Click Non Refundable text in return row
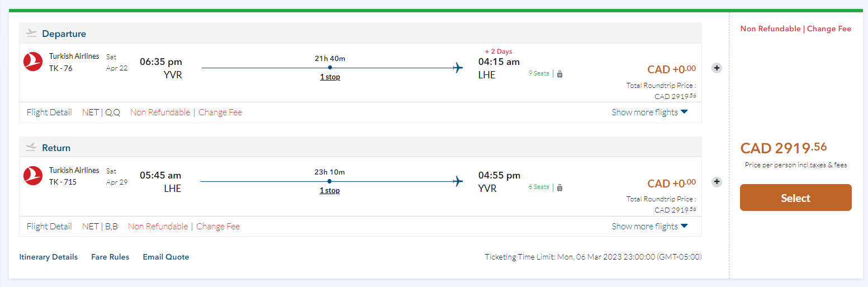Screen dimensions: 868x287 click(158, 227)
